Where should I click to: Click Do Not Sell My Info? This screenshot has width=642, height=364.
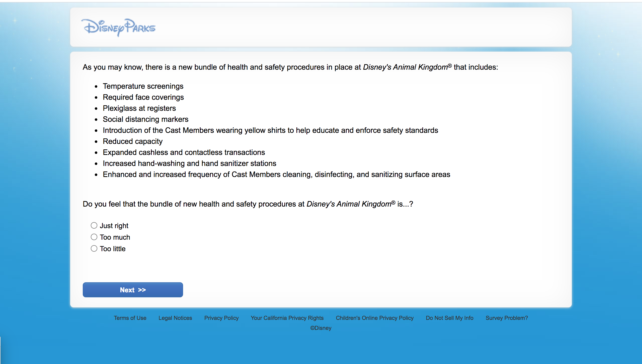pyautogui.click(x=449, y=318)
